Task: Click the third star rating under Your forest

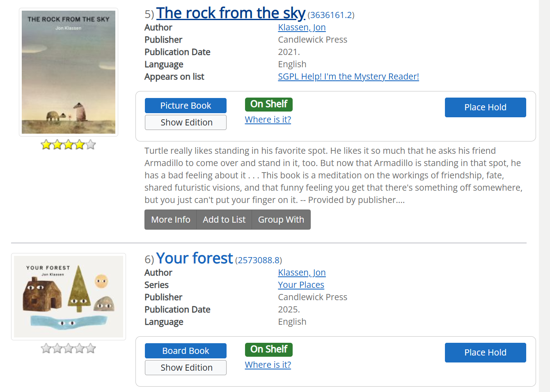Action: tap(68, 348)
